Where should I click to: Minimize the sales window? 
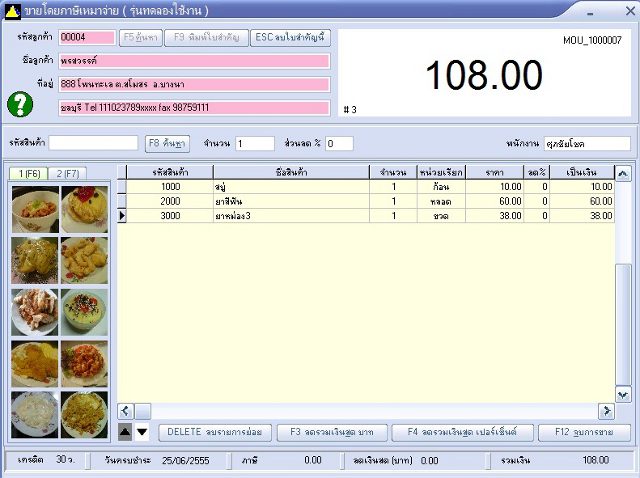(590, 12)
